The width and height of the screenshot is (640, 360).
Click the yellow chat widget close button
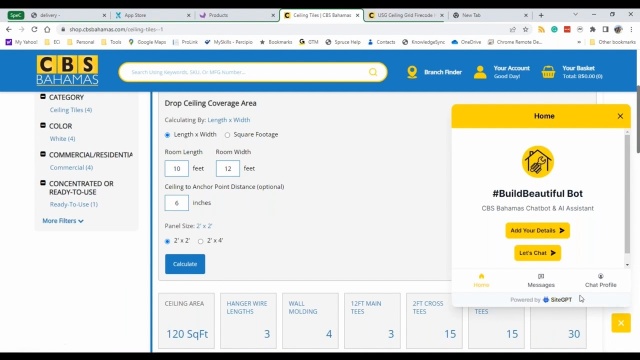click(621, 323)
